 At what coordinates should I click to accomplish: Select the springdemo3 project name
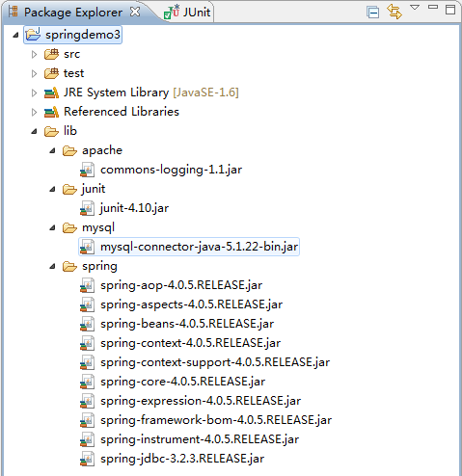83,35
